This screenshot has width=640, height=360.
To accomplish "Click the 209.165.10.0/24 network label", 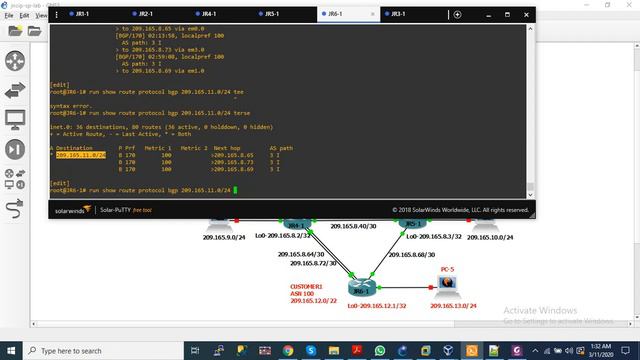I will point(490,237).
